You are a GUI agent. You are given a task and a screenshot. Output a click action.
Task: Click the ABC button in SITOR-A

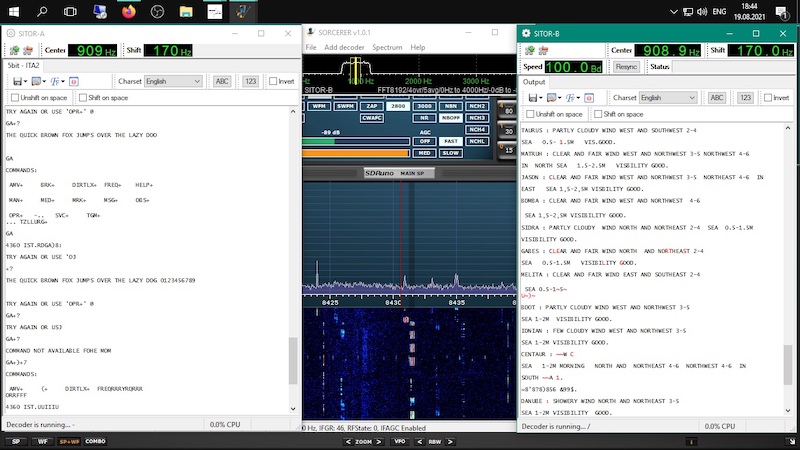[221, 81]
